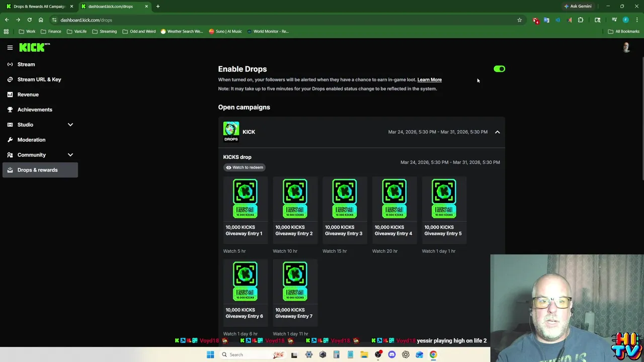Viewport: 644px width, 362px height.
Task: Click the address bar URL
Action: click(x=86, y=20)
